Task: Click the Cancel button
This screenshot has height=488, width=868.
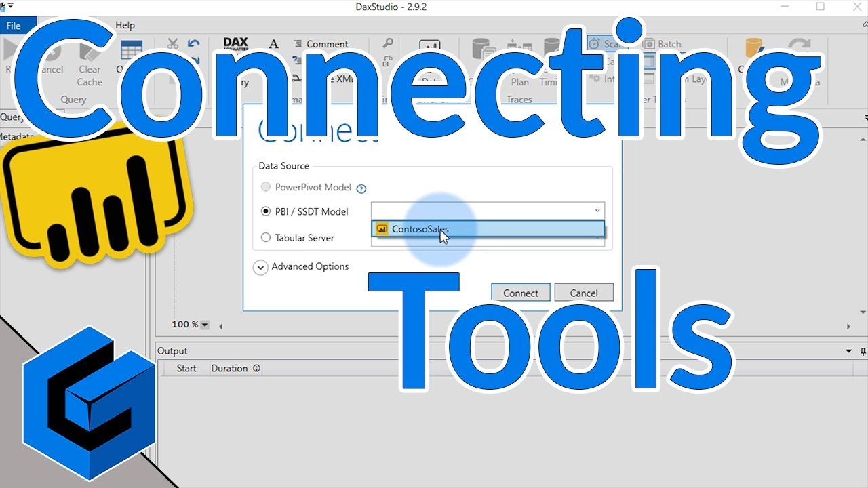Action: [x=584, y=293]
